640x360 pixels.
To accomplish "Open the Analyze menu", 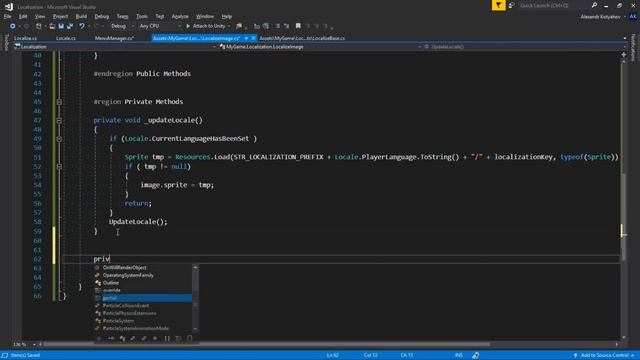I will [180, 16].
